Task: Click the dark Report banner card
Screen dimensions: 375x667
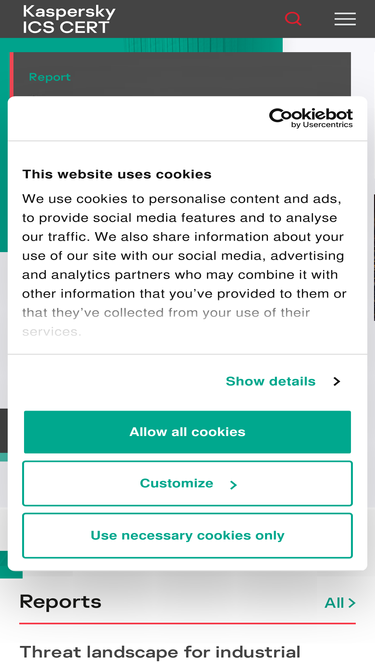Action: (181, 74)
